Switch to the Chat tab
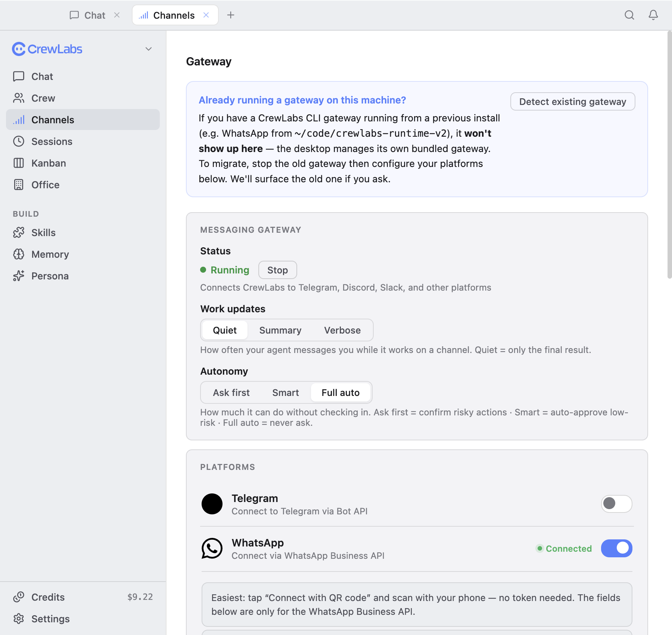 click(95, 15)
